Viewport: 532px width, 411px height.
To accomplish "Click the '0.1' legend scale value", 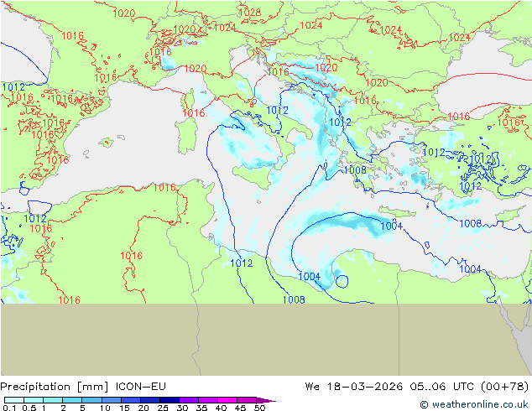I will [x=8, y=408].
